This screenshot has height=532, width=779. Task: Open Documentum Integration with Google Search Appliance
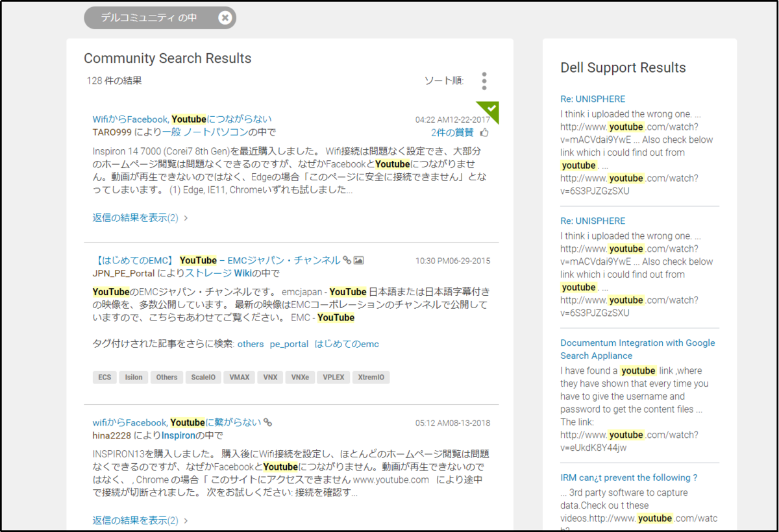637,349
